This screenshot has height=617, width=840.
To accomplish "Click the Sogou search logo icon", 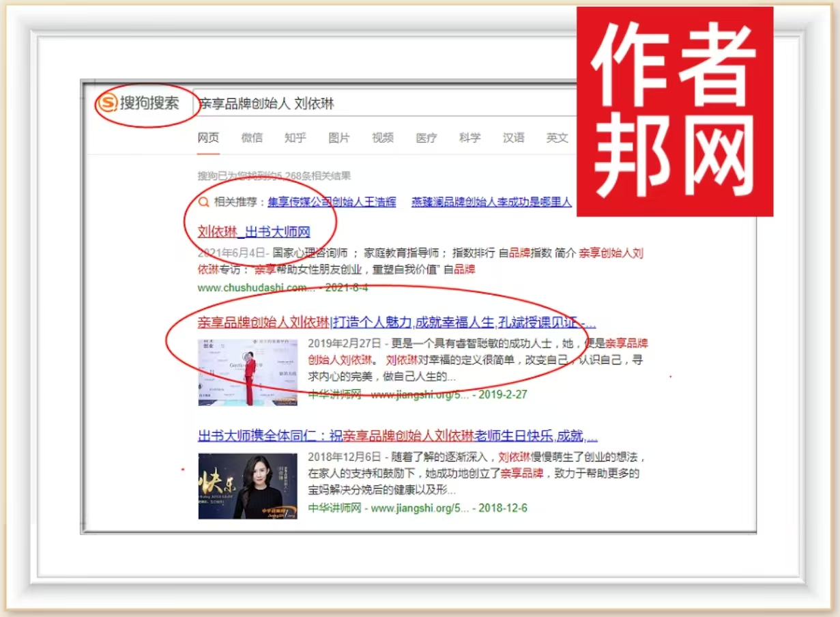I will pyautogui.click(x=108, y=104).
